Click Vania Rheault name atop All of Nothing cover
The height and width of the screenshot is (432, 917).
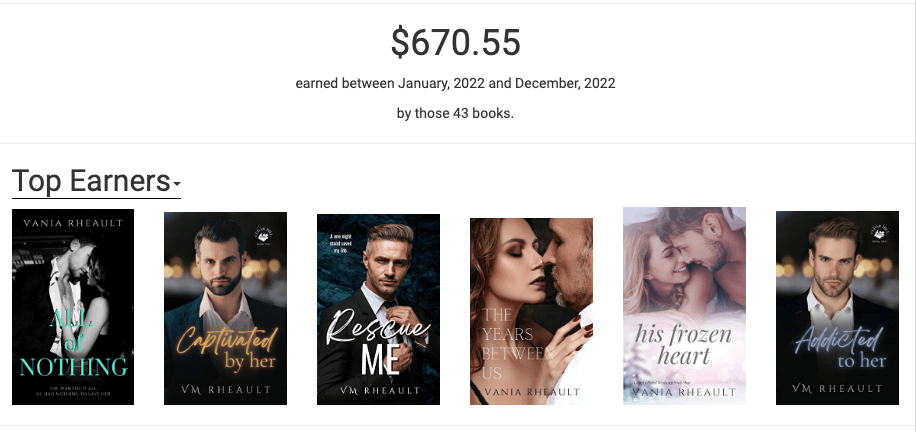click(x=73, y=223)
